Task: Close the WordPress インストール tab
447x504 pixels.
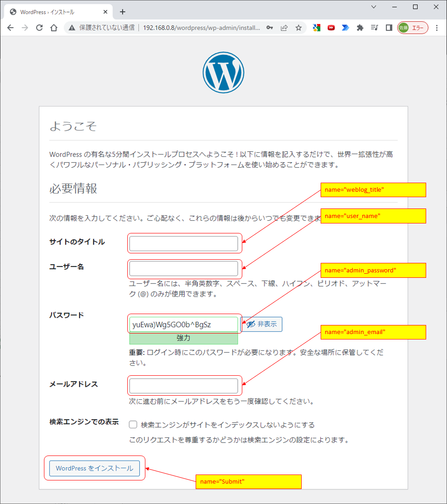Action: (106, 12)
